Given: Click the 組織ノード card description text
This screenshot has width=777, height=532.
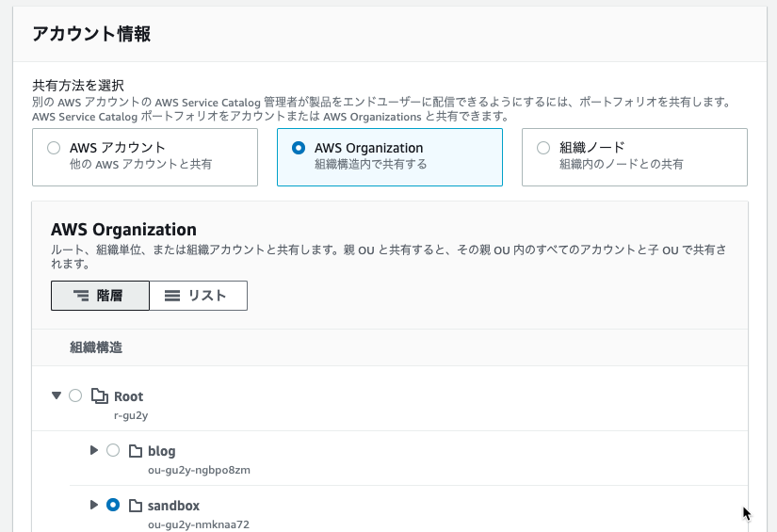Looking at the screenshot, I should 622,164.
